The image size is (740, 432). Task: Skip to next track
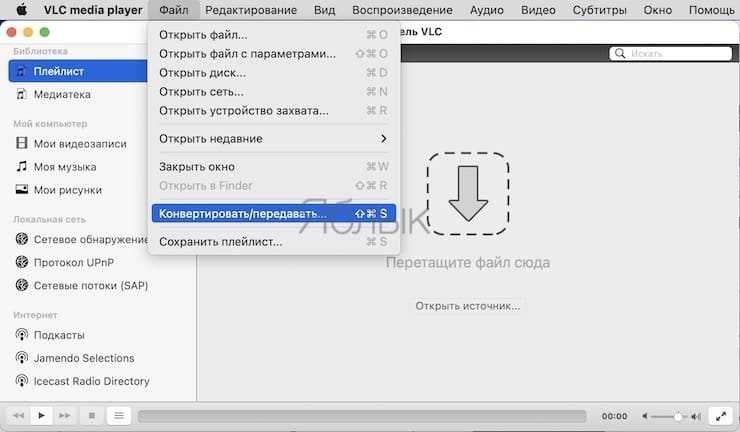[64, 416]
